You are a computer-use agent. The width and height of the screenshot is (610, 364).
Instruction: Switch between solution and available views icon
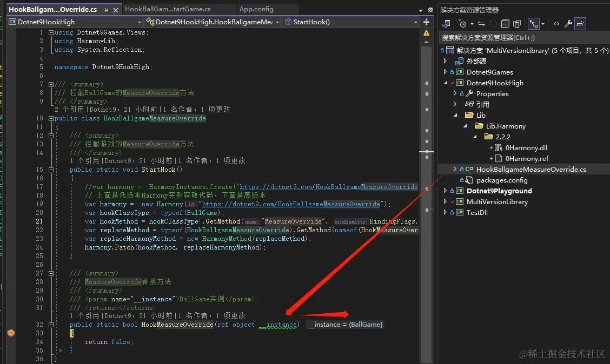click(x=446, y=24)
